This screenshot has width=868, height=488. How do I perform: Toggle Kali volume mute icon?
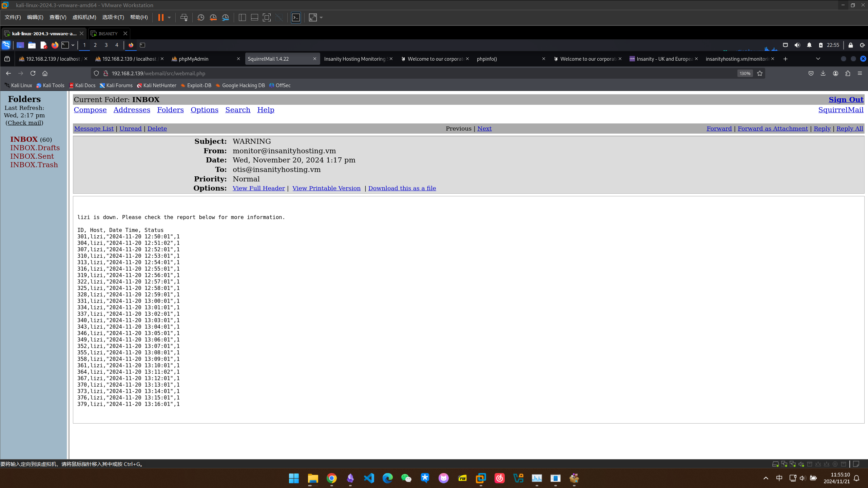coord(797,45)
